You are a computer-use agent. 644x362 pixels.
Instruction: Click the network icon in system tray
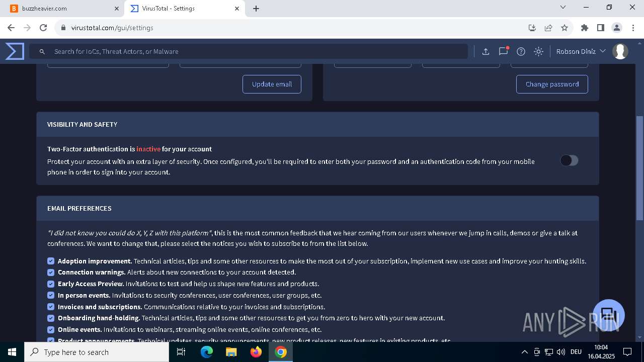(549, 352)
